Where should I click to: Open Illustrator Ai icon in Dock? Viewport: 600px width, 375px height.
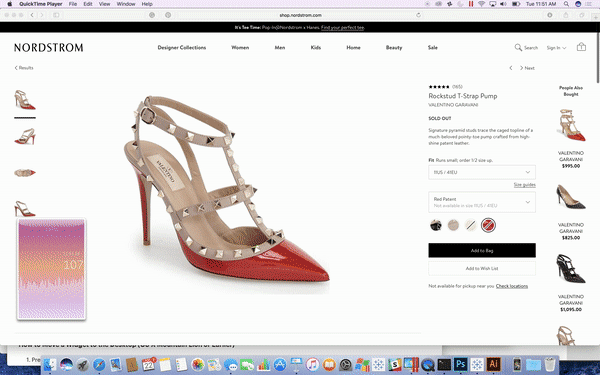coord(493,364)
